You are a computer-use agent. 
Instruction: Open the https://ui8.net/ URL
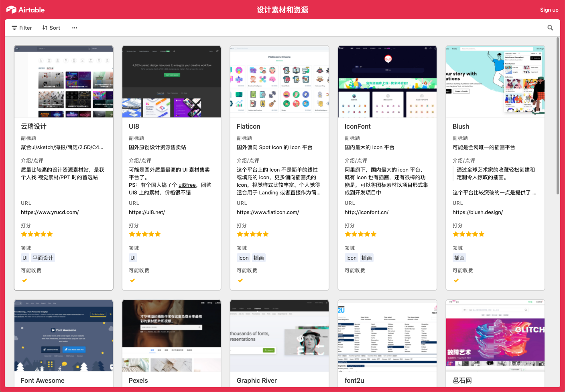(x=147, y=212)
